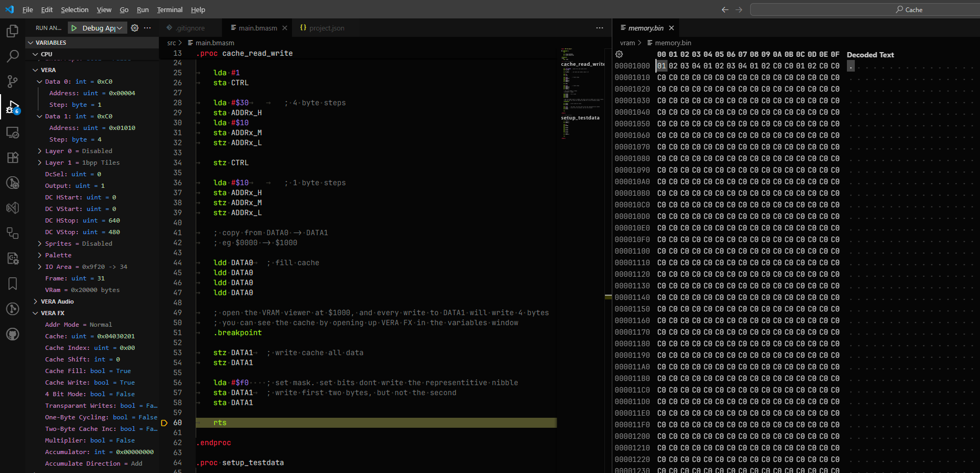The height and width of the screenshot is (473, 980).
Task: Go back with the navigation arrow
Action: tap(725, 9)
